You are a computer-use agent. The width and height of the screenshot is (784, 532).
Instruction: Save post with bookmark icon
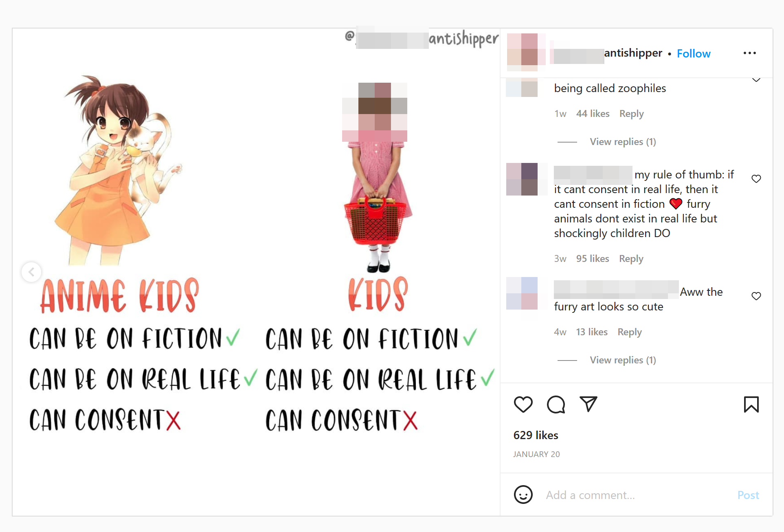coord(751,404)
